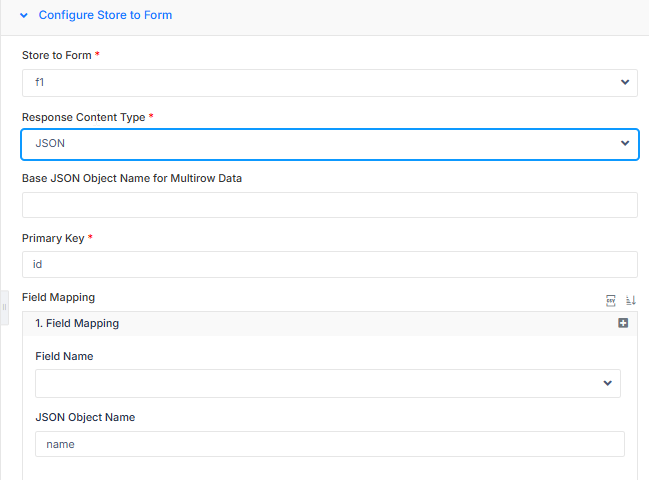Screen dimensions: 649x480
Task: Click the sort order icon above Field Mapping
Action: [x=631, y=300]
